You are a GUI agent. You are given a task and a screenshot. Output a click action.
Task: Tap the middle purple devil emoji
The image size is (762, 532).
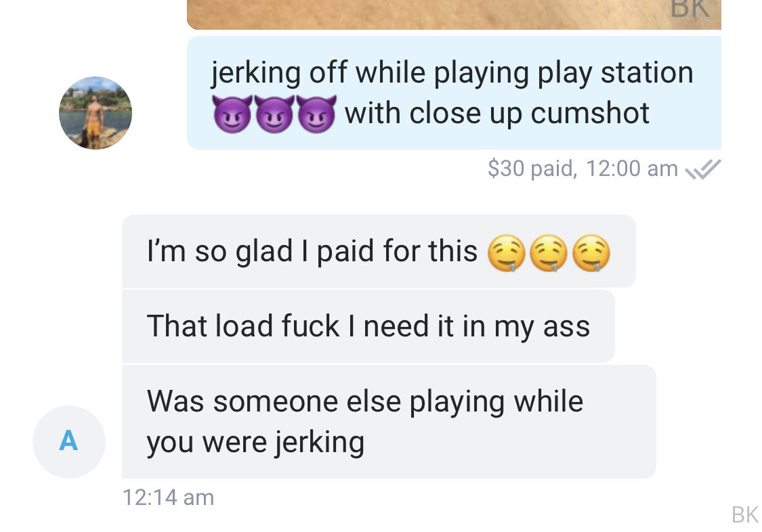click(x=274, y=114)
